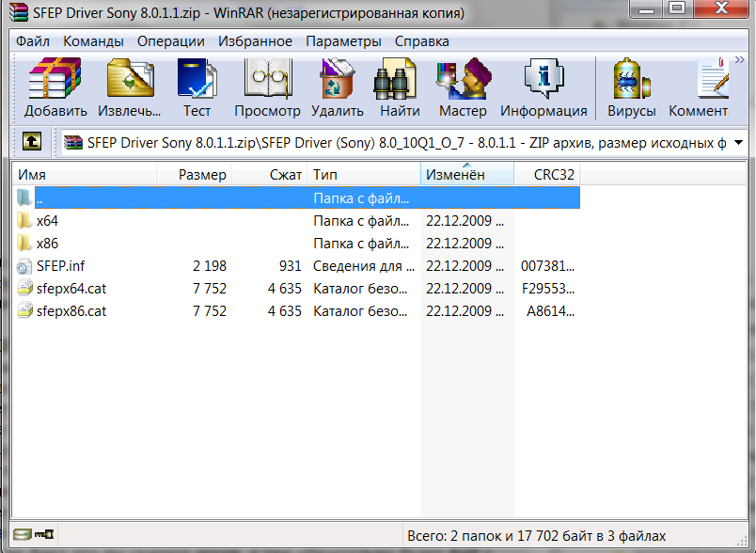The height and width of the screenshot is (553, 756).
Task: Click the Извлечь (Extract) toolbar icon
Action: (x=130, y=78)
